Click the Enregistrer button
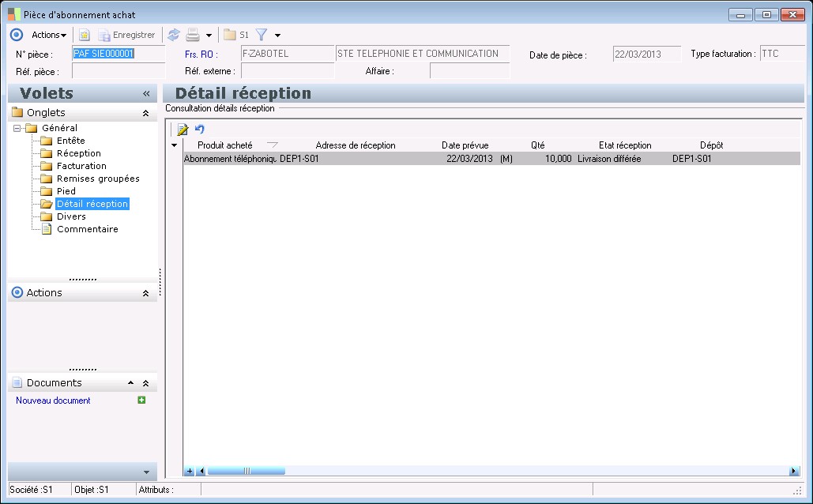The image size is (813, 504). pyautogui.click(x=127, y=35)
